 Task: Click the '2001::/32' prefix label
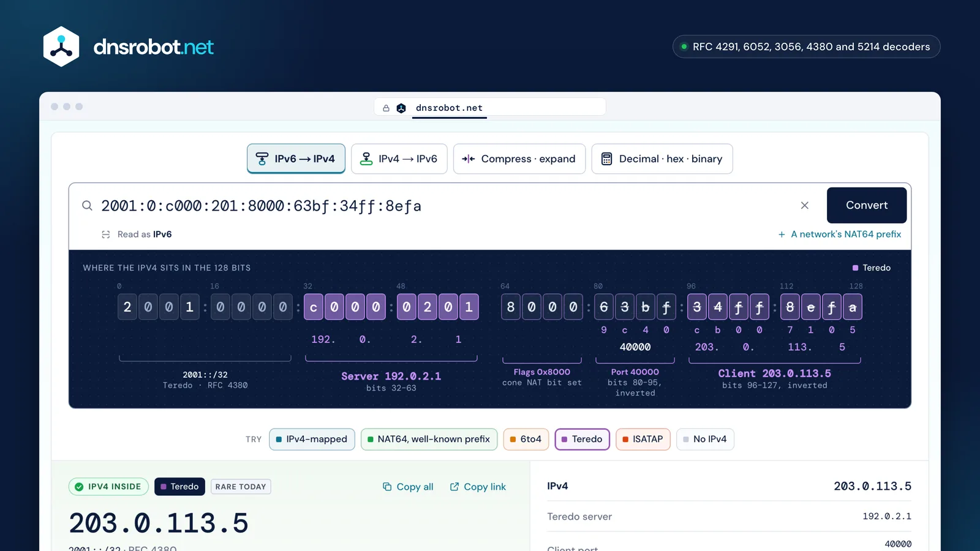pyautogui.click(x=205, y=375)
